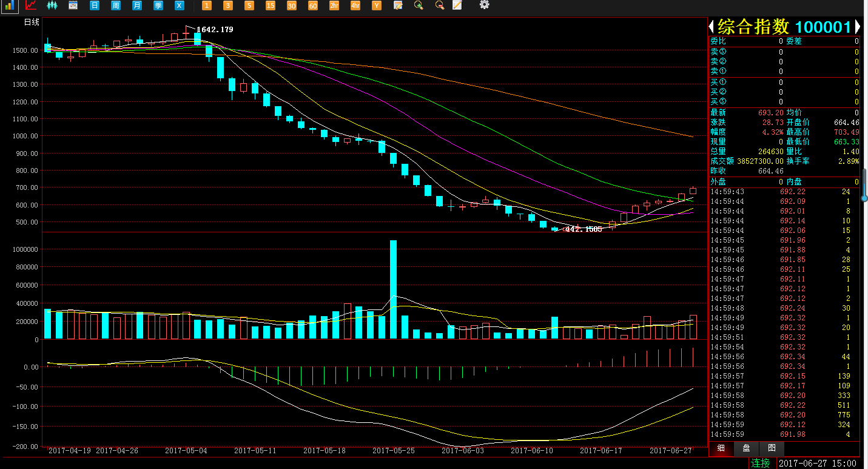This screenshot has width=868, height=469.
Task: Click the 日线 chart label
Action: point(32,22)
